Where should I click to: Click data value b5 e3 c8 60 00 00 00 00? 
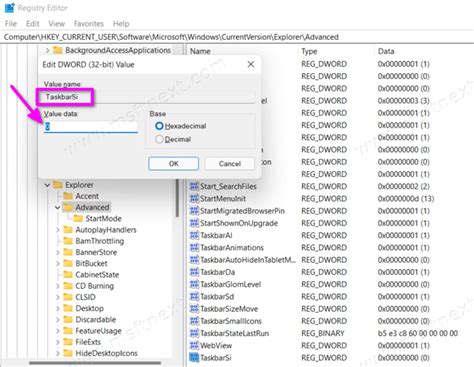tap(418, 333)
